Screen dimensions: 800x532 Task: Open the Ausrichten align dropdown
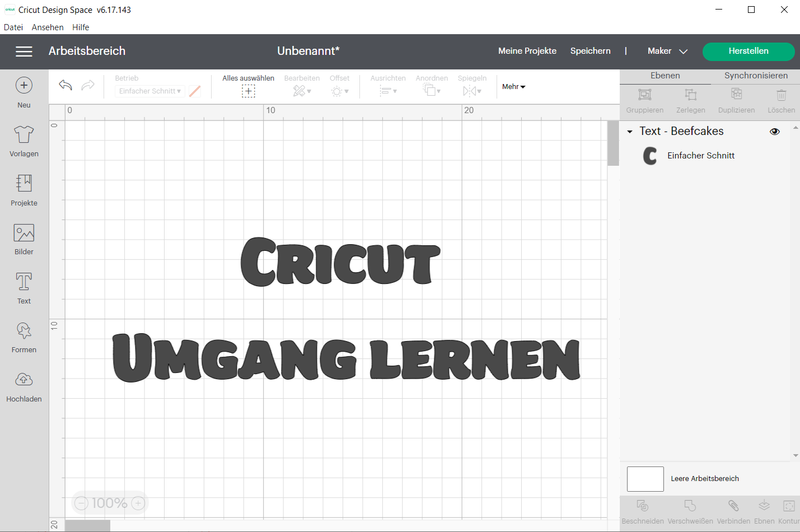coord(388,91)
